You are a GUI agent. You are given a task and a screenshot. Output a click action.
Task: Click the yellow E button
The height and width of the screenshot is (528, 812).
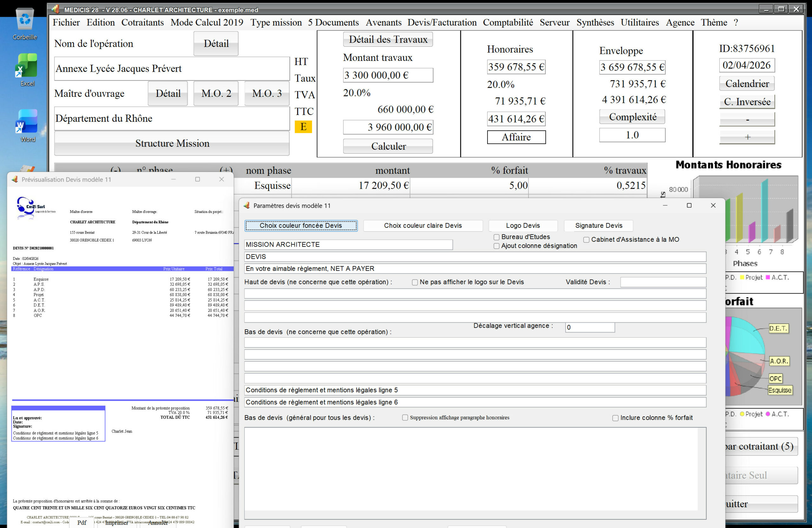click(x=303, y=127)
